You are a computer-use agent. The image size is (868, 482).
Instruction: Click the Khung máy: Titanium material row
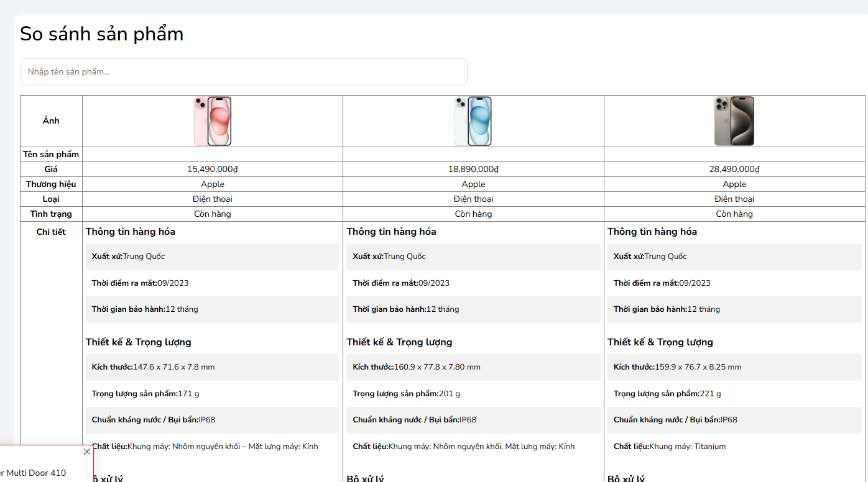734,447
